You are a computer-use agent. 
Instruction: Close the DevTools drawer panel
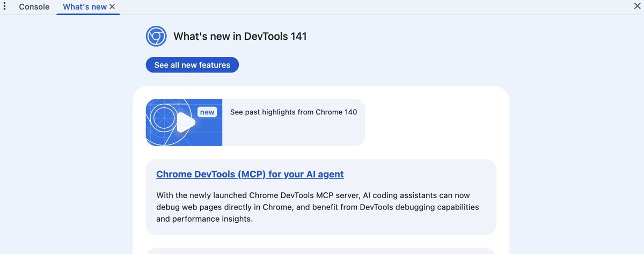pos(637,6)
